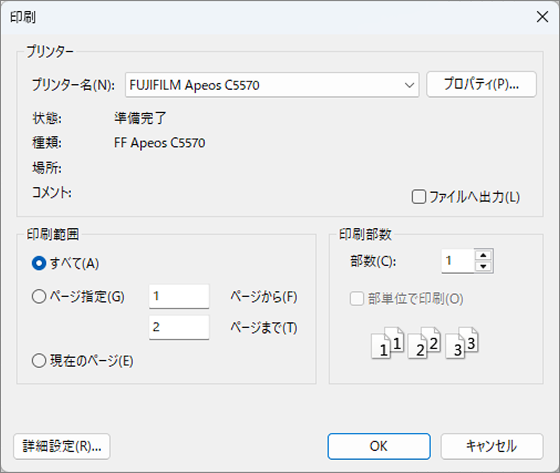Click the 種類: label
The height and width of the screenshot is (473, 560).
(47, 143)
